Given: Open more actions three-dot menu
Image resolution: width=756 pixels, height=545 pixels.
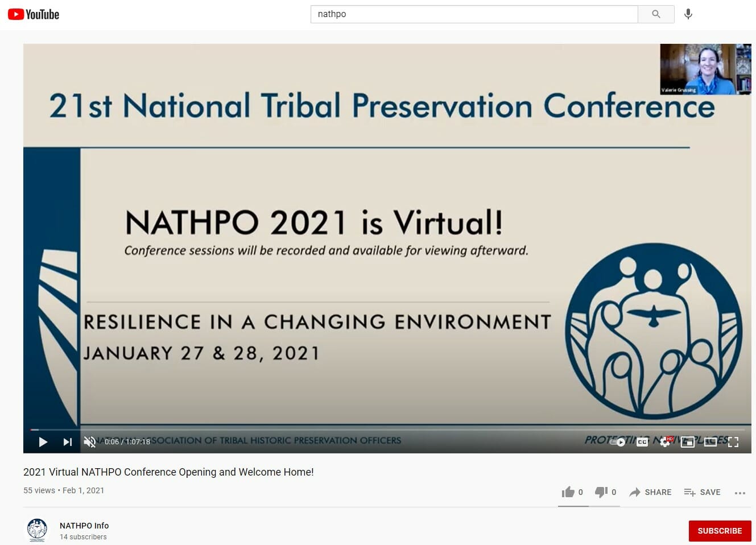Looking at the screenshot, I should [740, 493].
